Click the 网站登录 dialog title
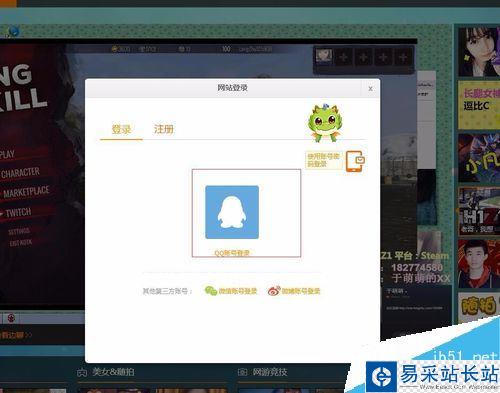 [x=232, y=88]
